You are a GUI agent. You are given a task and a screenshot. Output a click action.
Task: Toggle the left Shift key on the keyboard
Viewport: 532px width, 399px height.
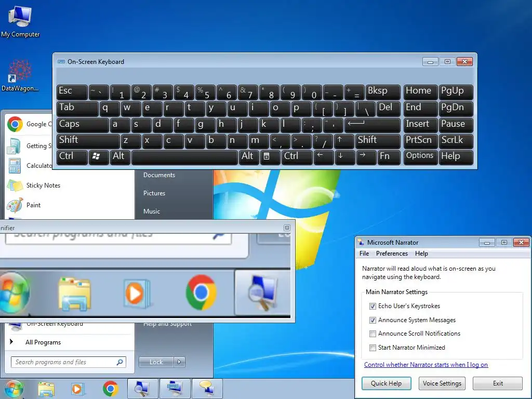[x=88, y=141]
